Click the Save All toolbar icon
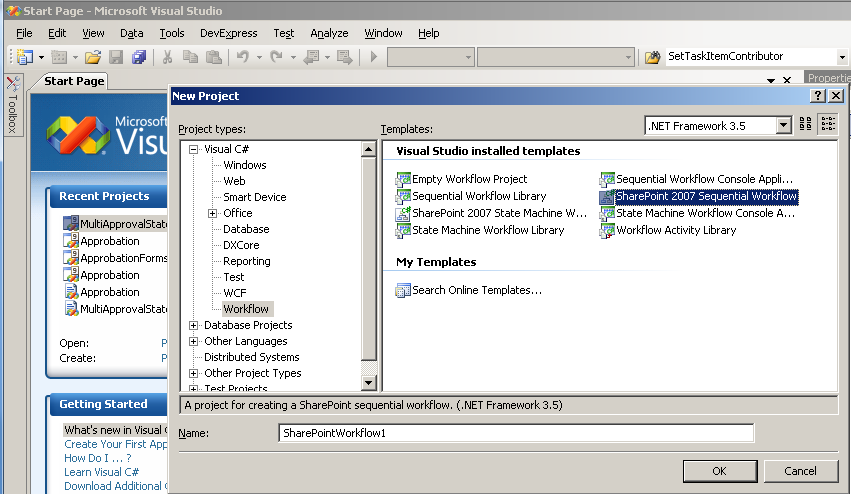This screenshot has height=494, width=851. (139, 56)
